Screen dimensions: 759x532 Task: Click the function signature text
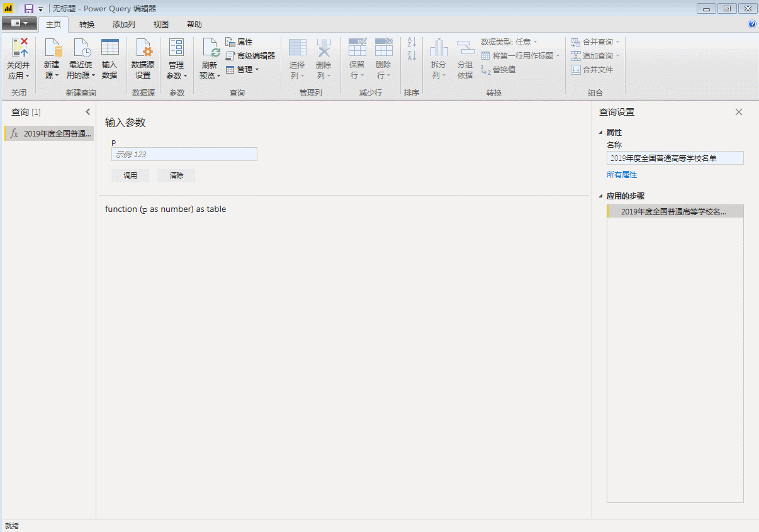(166, 209)
